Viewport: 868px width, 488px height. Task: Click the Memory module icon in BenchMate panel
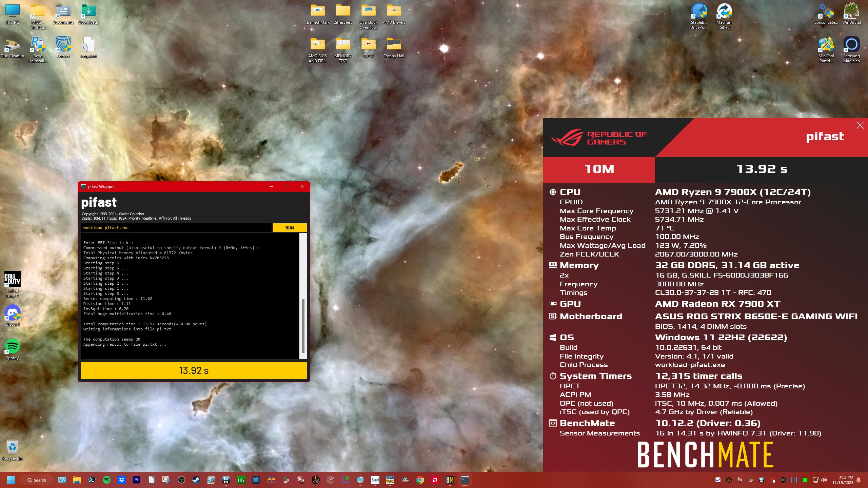tap(553, 265)
